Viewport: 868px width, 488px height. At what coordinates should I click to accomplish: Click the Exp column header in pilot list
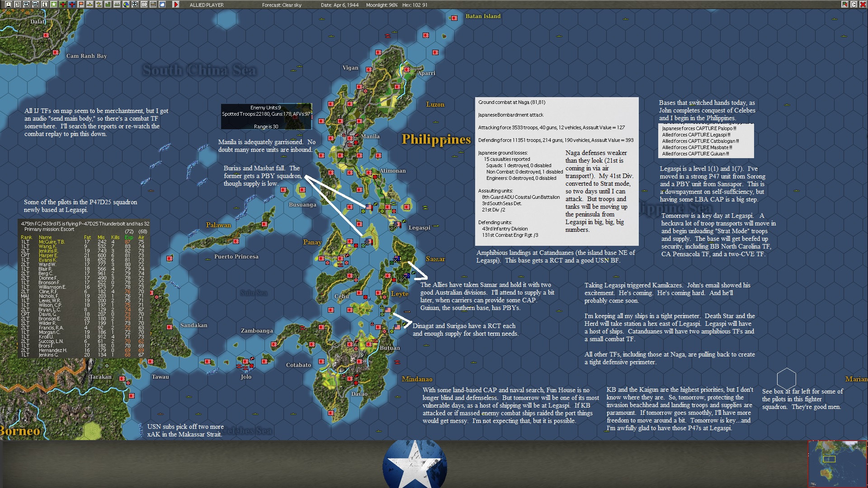pos(129,237)
